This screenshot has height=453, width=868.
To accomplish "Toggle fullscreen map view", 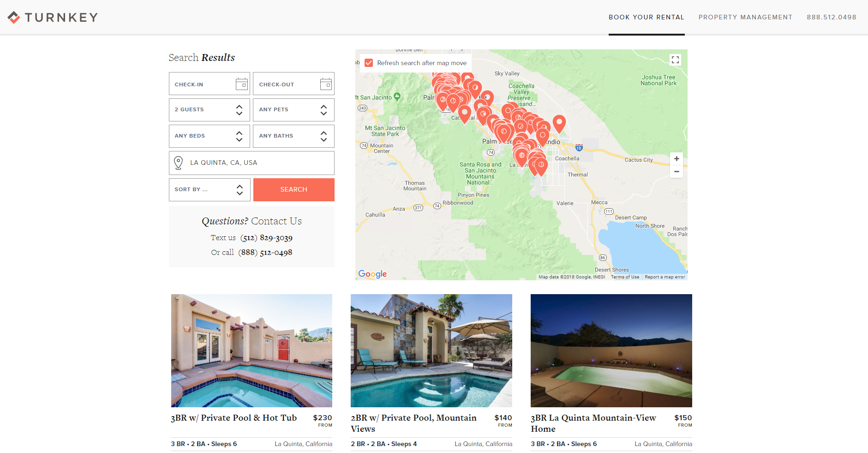I will tap(675, 60).
